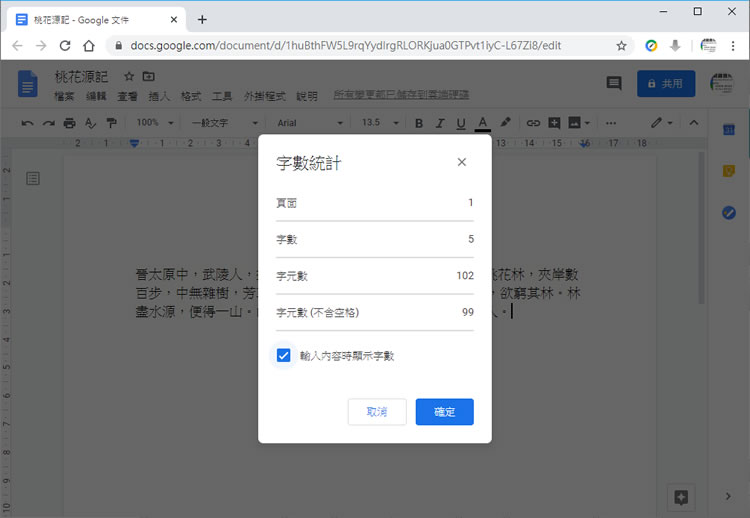Open the text color picker
Viewport: 750px width, 518px height.
click(x=483, y=123)
